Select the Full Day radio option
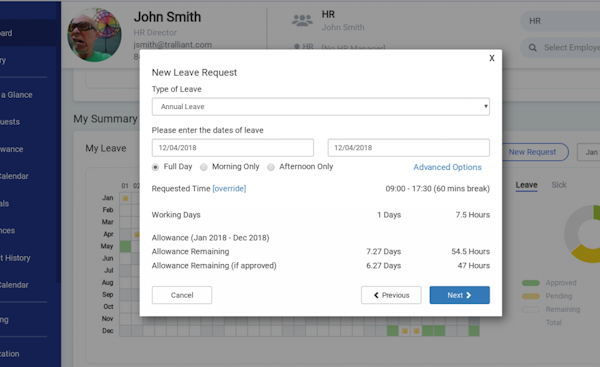The image size is (600, 367). (x=155, y=167)
